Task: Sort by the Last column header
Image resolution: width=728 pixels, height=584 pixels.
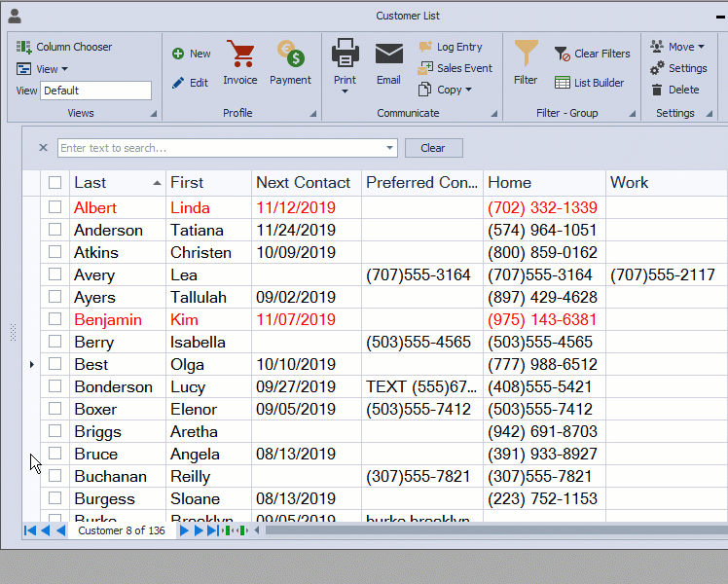Action: tap(118, 182)
